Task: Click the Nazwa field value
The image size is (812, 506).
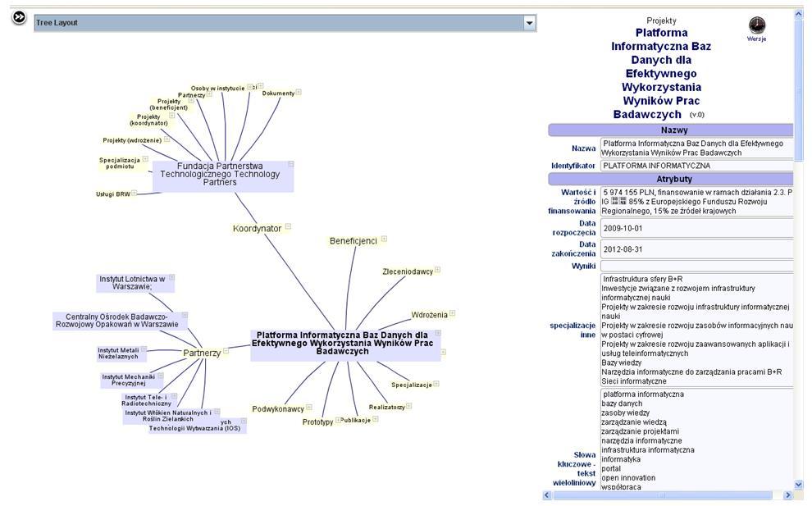Action: point(696,148)
